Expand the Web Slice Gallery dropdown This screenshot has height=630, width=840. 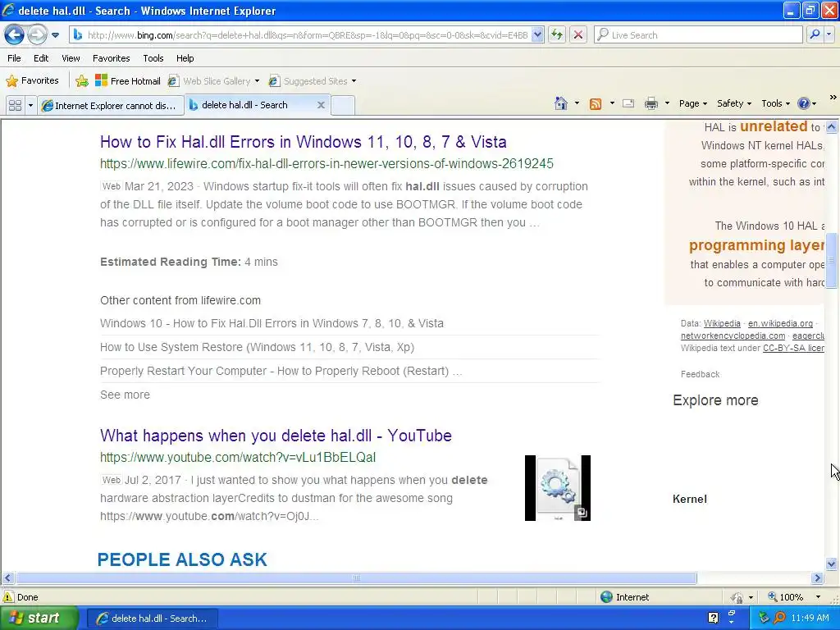point(257,81)
